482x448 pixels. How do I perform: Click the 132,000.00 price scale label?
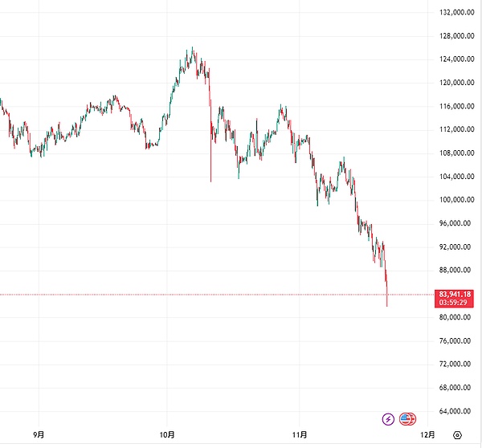point(455,12)
